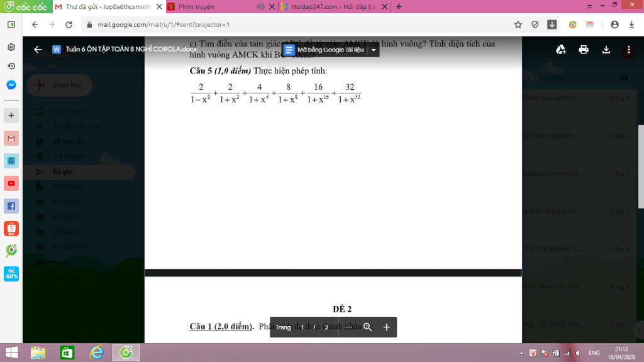Open the shield ad-block icon
Screen dimensions: 644x362
pos(535,25)
